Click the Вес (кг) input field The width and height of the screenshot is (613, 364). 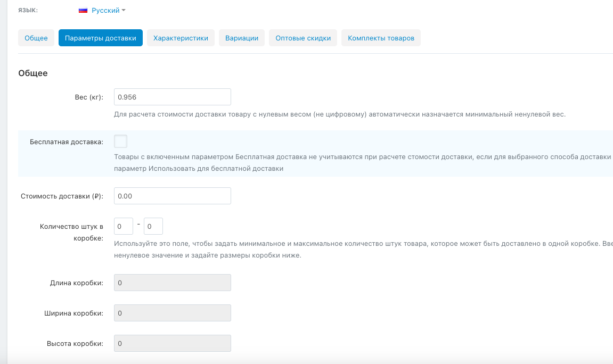tap(173, 97)
